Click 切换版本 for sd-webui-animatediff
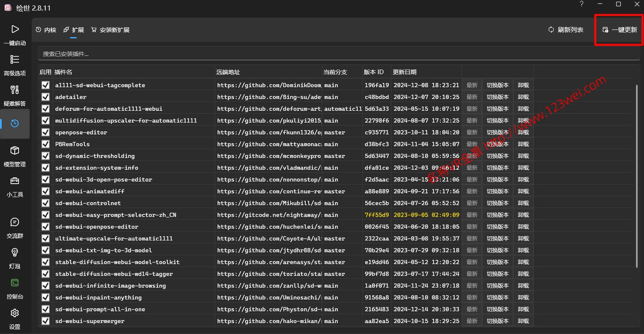Screen dimensions: 644x334 pos(498,191)
